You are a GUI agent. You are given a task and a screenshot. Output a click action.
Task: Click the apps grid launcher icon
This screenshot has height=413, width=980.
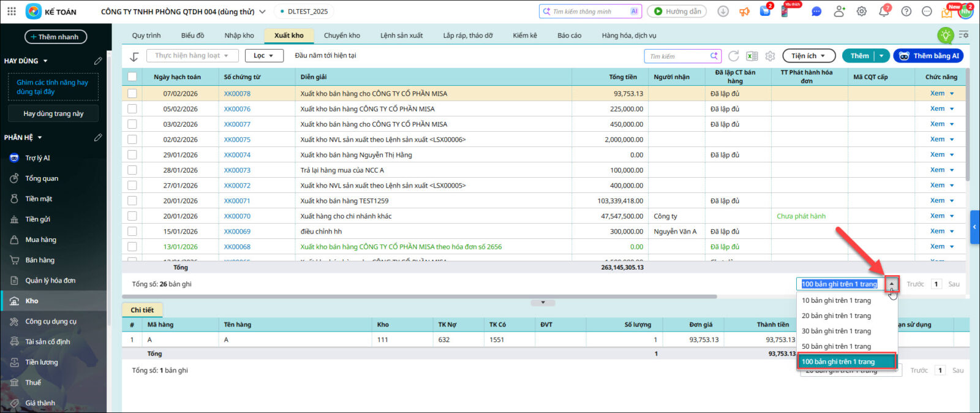[12, 12]
